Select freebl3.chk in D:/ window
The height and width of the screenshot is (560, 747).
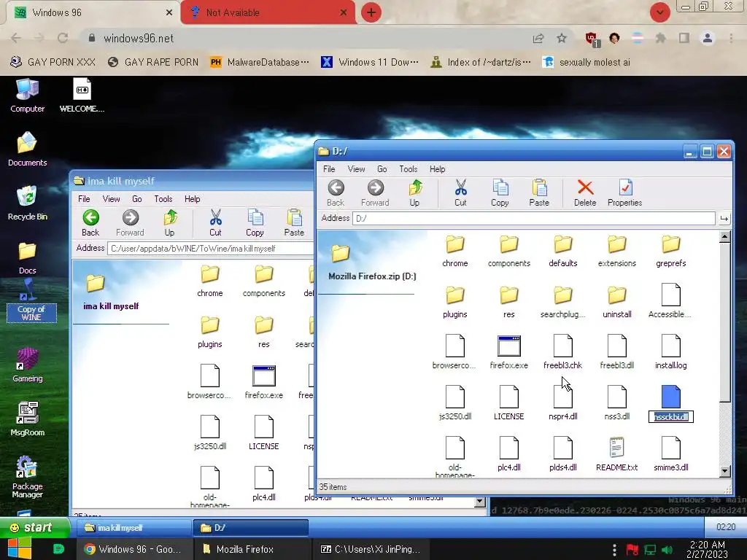click(x=562, y=352)
